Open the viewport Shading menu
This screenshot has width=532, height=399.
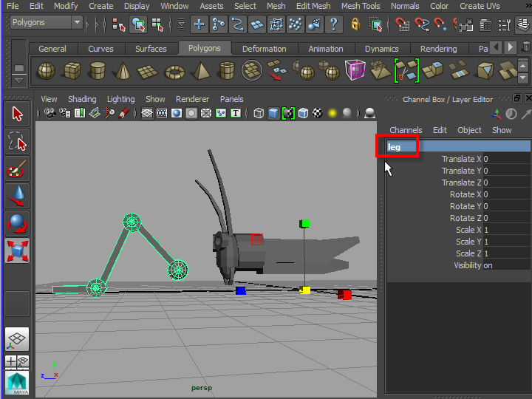[82, 99]
